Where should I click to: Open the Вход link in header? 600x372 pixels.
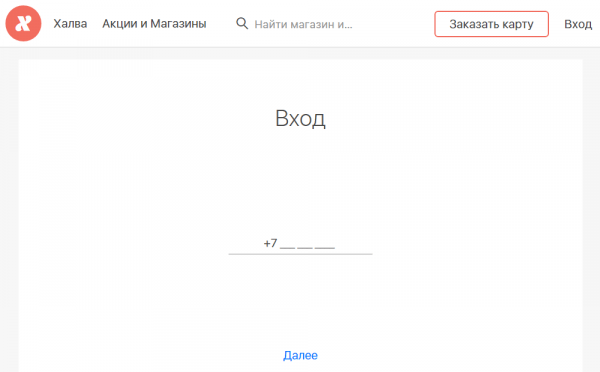point(578,24)
